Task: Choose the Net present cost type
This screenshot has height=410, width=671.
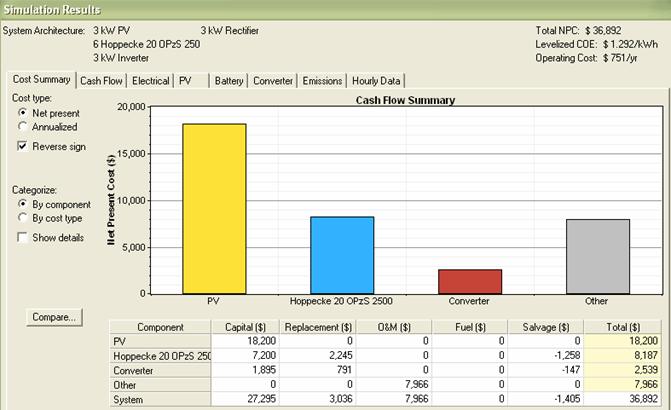Action: pyautogui.click(x=22, y=113)
